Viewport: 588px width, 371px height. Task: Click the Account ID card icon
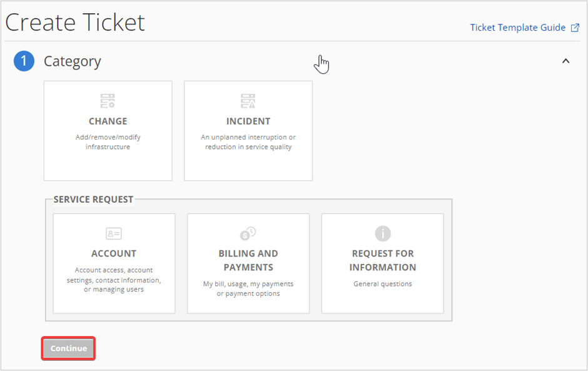pyautogui.click(x=114, y=234)
